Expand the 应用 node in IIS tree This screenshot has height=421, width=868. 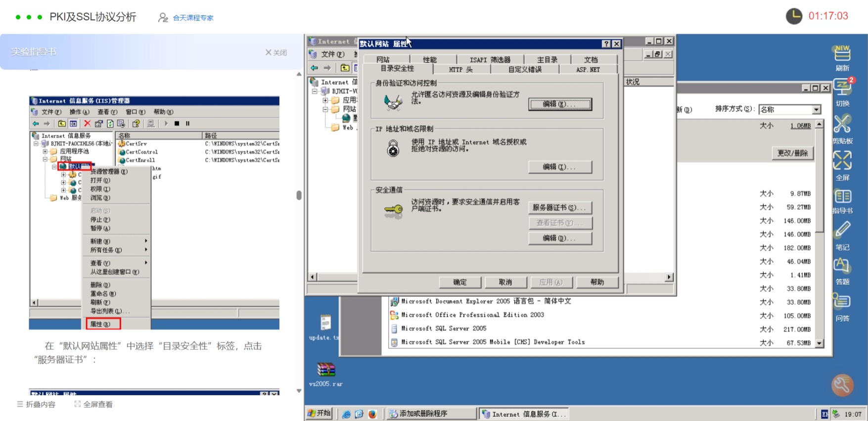click(x=325, y=100)
